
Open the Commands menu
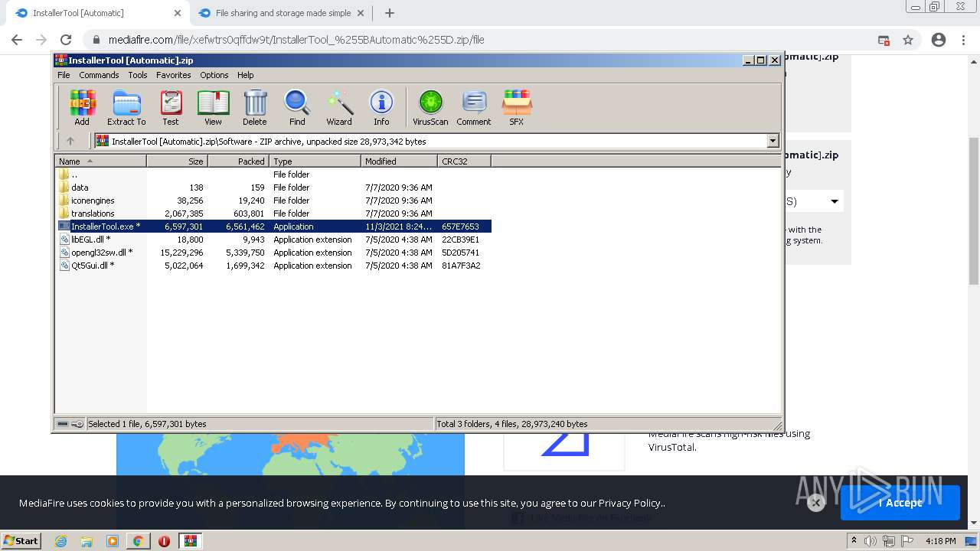(99, 75)
